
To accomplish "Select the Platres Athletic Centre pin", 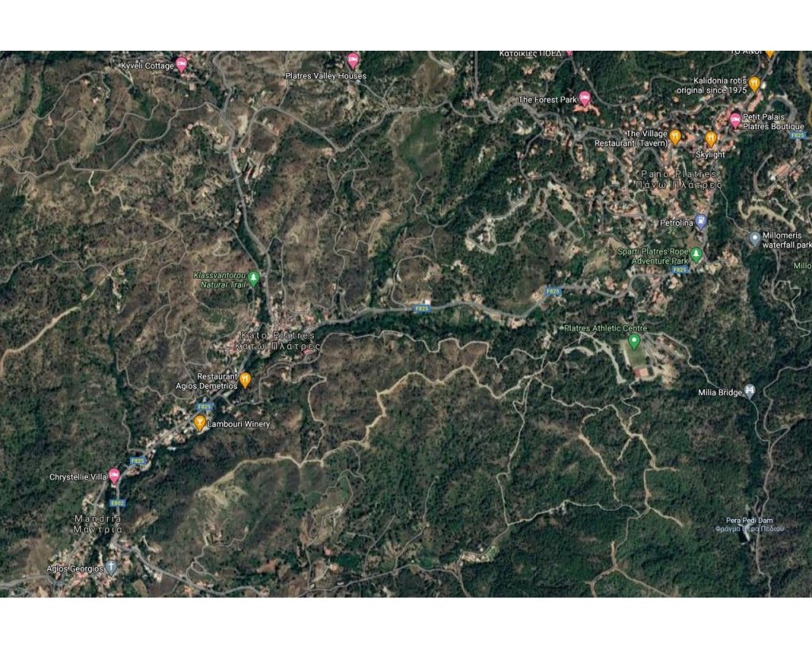I will tap(634, 341).
